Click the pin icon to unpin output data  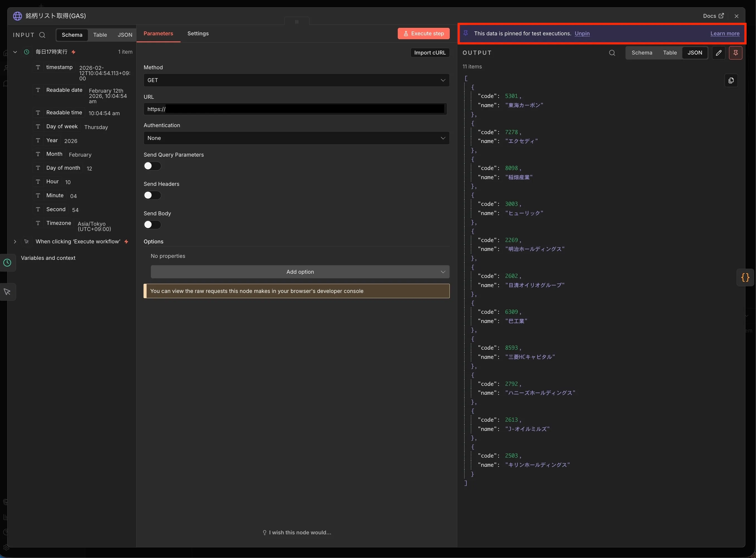(x=735, y=53)
